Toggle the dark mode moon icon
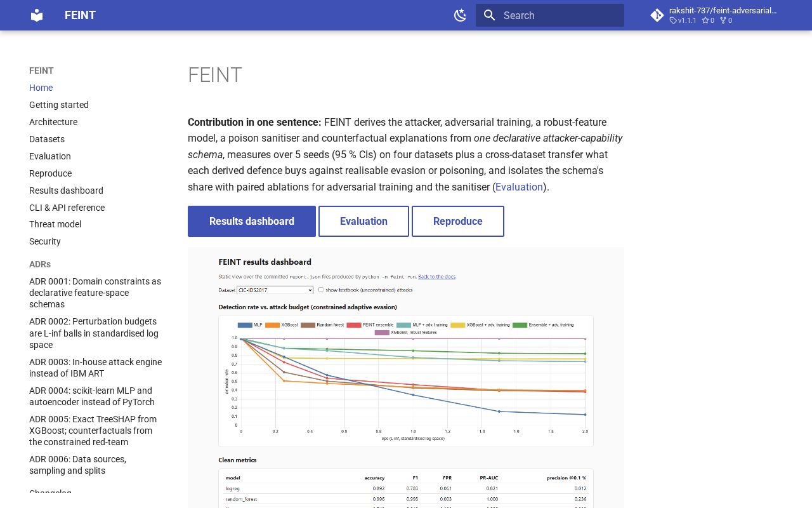The image size is (812, 508). pyautogui.click(x=461, y=15)
